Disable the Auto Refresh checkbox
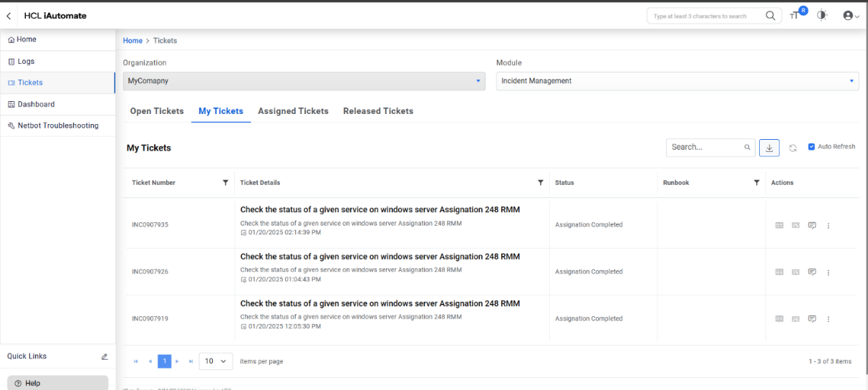The height and width of the screenshot is (390, 868). pos(811,147)
